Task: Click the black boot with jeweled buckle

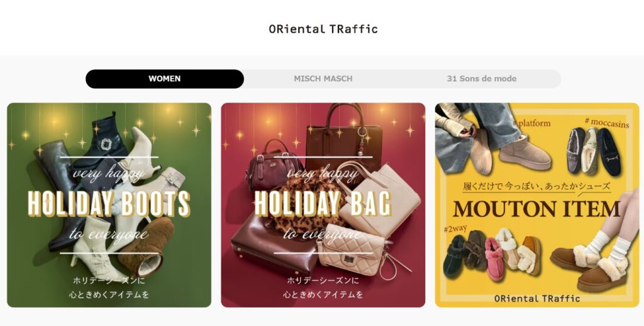Action: click(105, 137)
